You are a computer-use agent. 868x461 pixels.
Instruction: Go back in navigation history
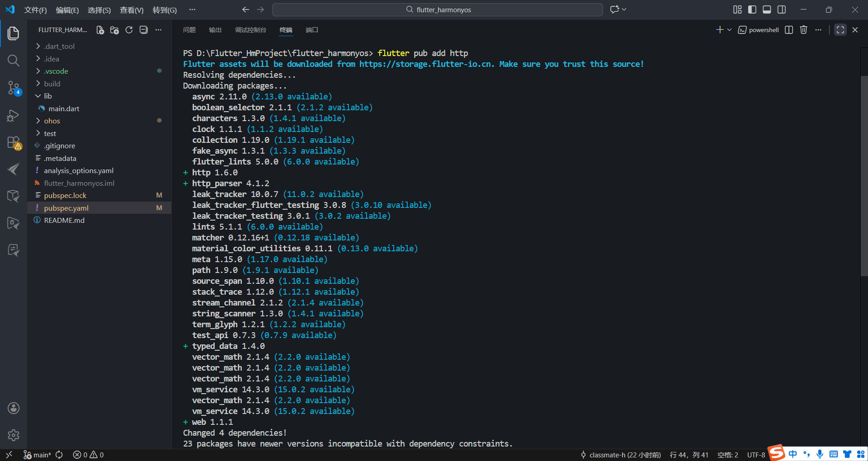coord(245,9)
